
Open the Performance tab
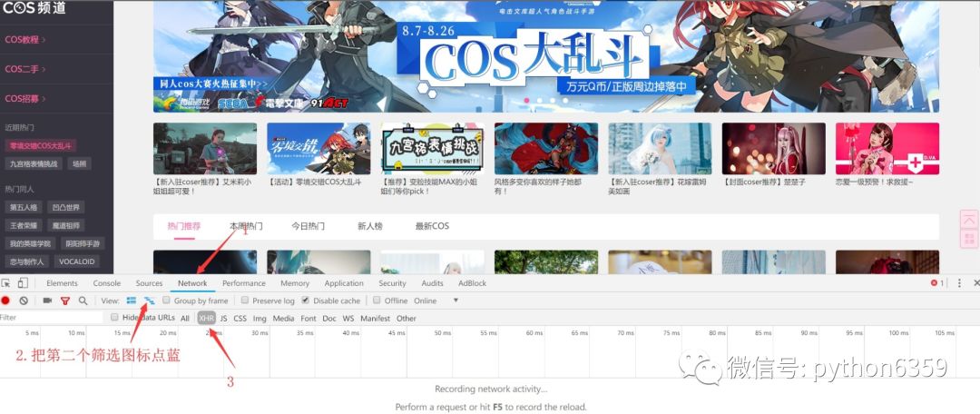pos(244,283)
